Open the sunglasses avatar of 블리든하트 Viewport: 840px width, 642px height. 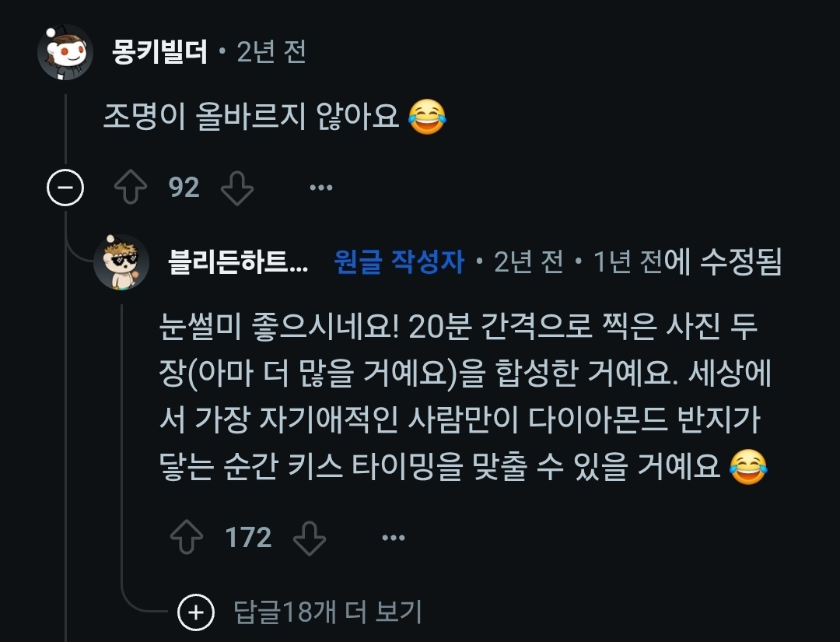tap(121, 262)
